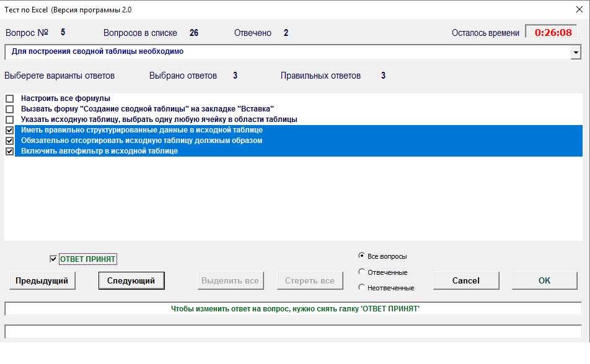This screenshot has height=364, width=590.
Task: Click the 'Стереть все' button
Action: click(x=310, y=281)
